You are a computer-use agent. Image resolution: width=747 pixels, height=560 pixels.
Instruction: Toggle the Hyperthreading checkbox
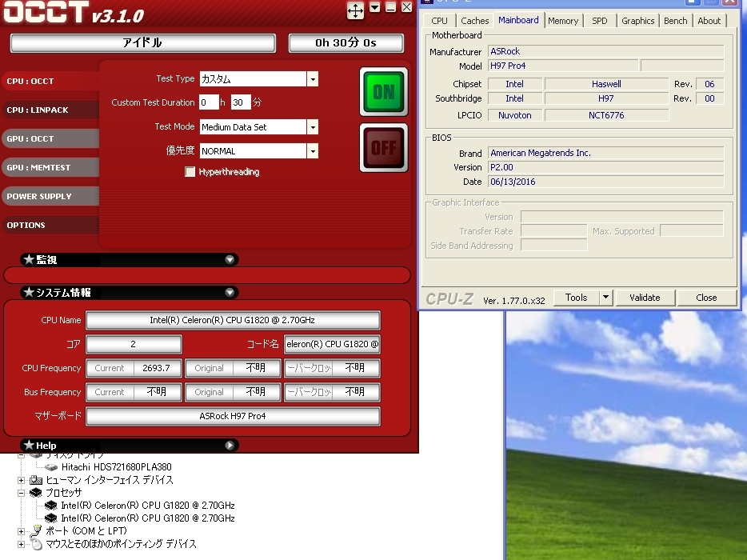[190, 171]
